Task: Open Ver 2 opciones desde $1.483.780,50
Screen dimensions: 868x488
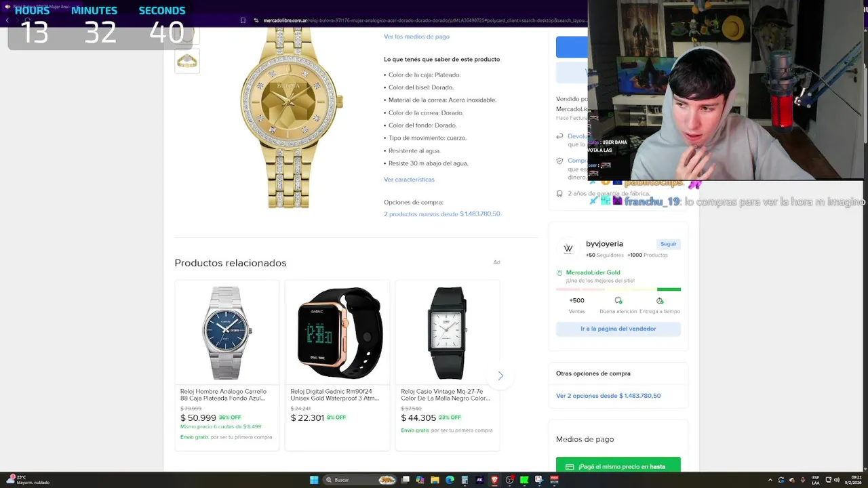Action: (608, 396)
